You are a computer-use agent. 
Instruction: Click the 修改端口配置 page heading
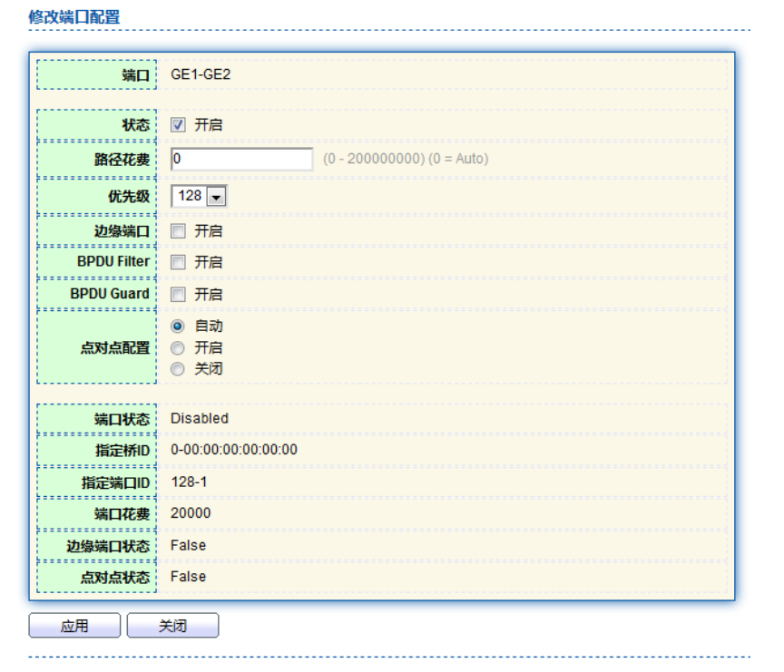(74, 17)
